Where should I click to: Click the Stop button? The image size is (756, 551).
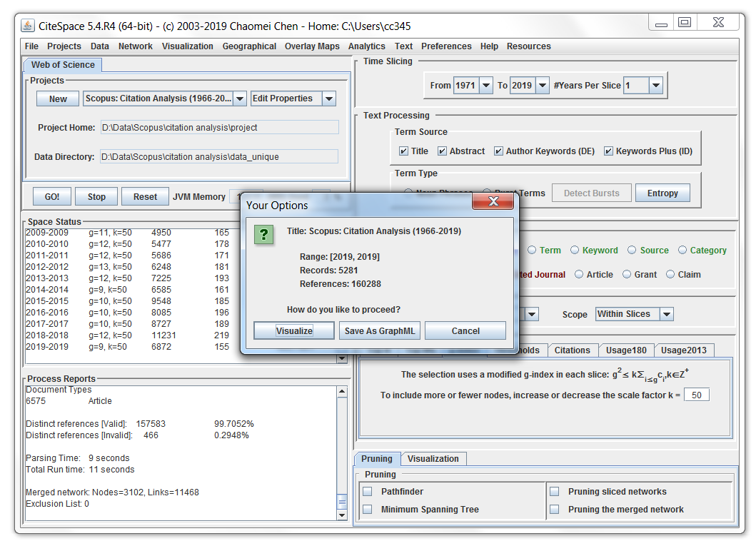click(96, 197)
